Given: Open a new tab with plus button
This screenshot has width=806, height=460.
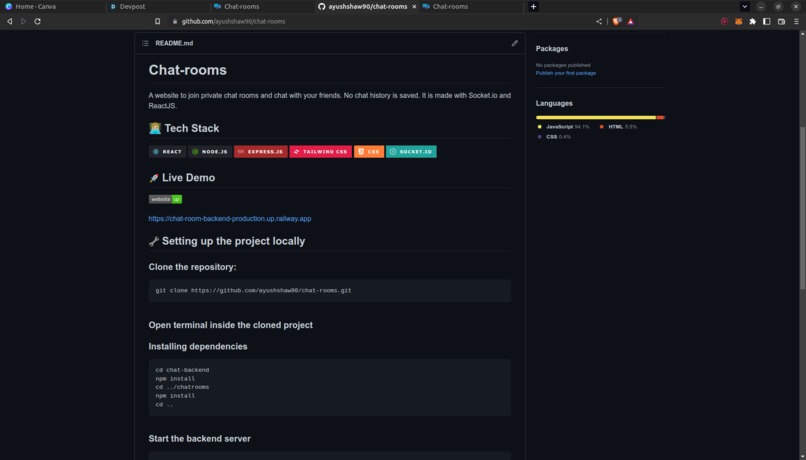Looking at the screenshot, I should [x=533, y=7].
